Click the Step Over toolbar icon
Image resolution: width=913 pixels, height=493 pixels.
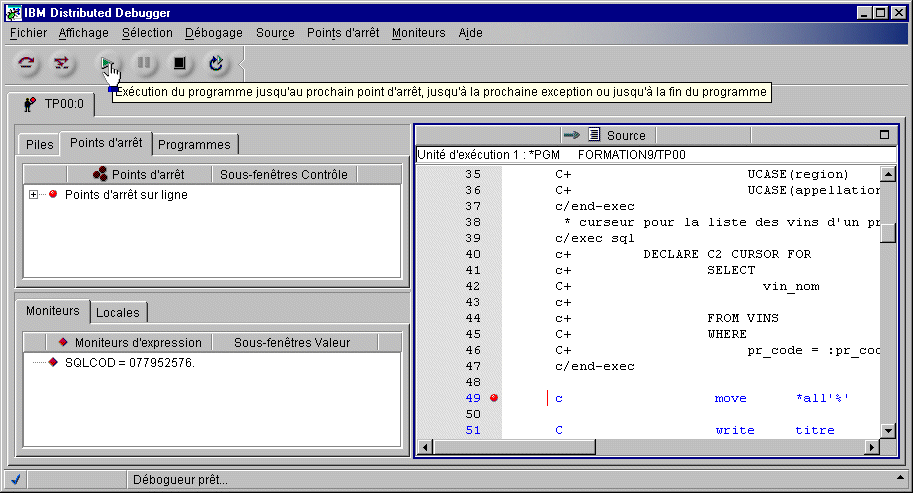[x=27, y=64]
